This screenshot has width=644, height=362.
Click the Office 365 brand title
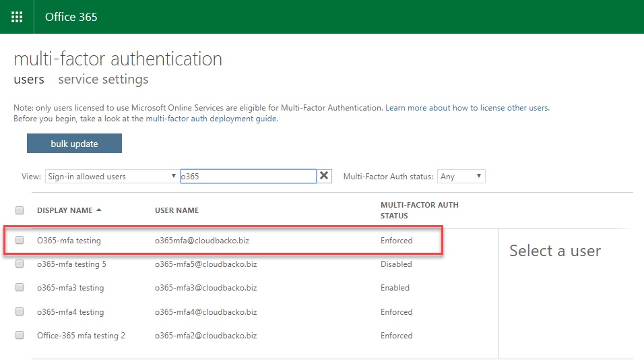click(x=71, y=17)
